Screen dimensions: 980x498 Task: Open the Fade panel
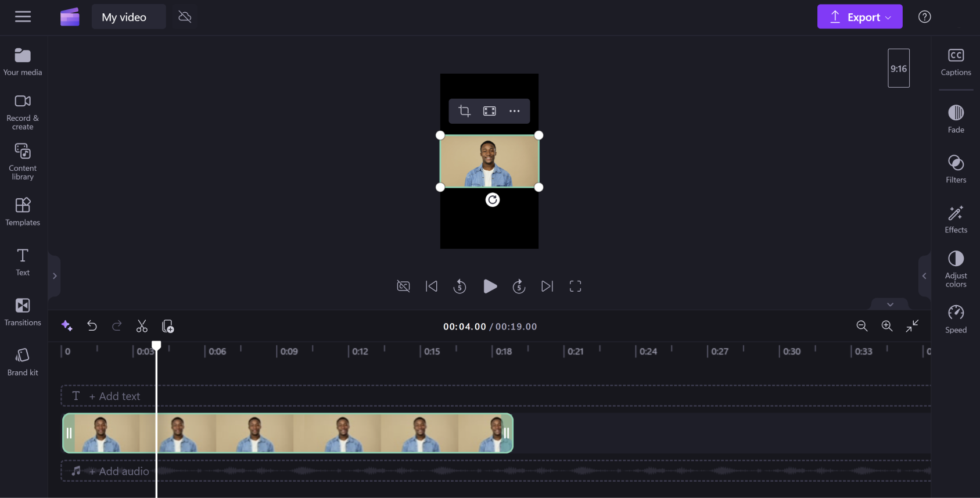tap(956, 119)
